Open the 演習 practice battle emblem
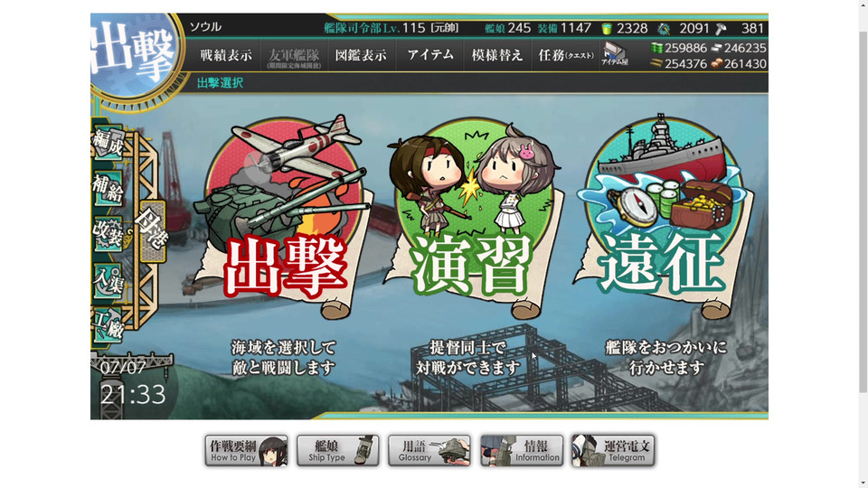 (472, 216)
